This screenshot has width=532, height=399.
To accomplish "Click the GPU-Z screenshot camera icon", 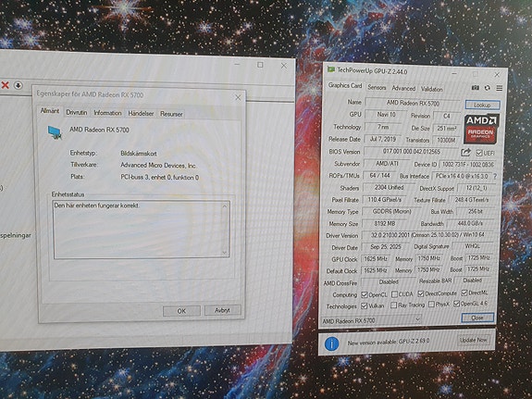I will pos(476,88).
